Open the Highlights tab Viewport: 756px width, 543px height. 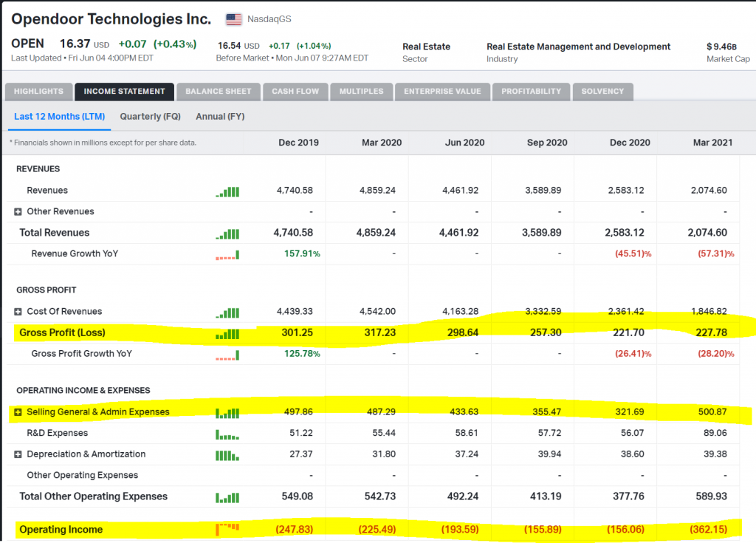tap(38, 92)
